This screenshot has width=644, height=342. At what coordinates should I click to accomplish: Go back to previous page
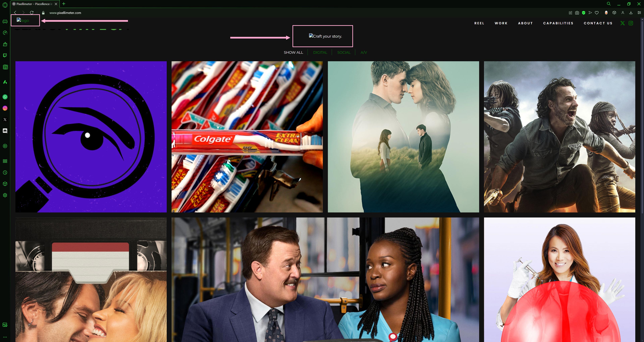[15, 13]
